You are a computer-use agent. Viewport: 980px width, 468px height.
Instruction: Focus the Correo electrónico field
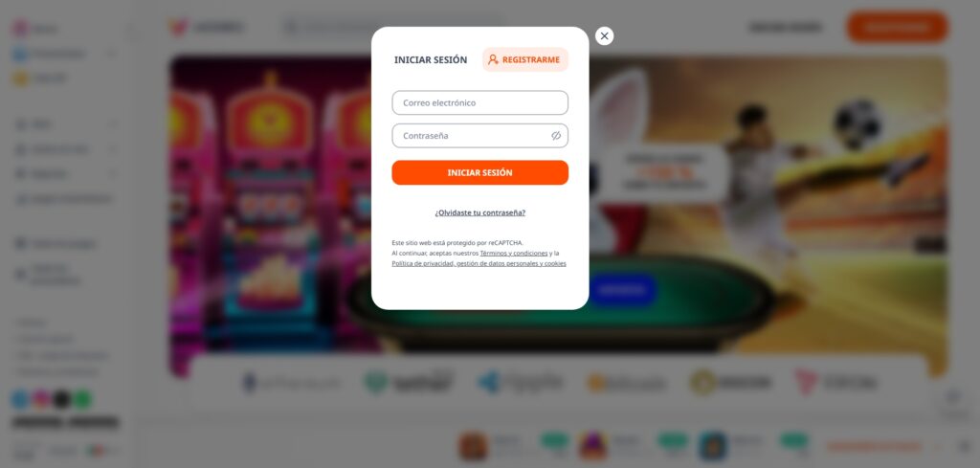(480, 102)
